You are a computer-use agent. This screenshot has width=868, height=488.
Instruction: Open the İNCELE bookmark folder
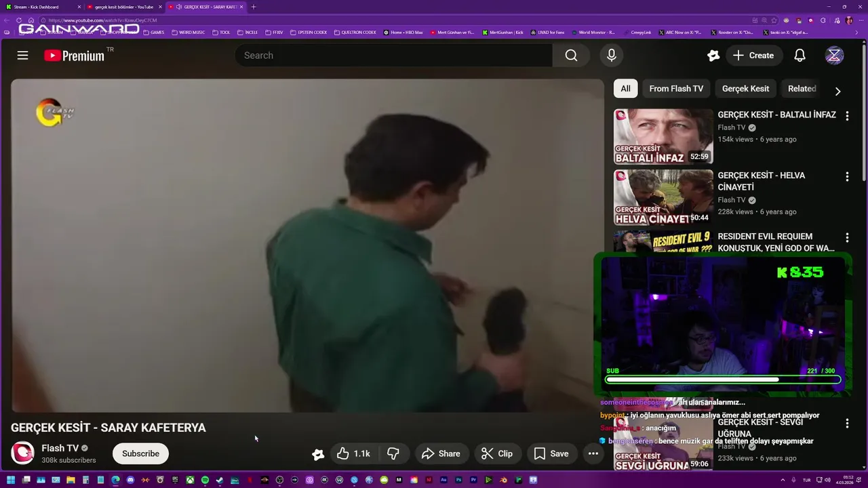248,32
